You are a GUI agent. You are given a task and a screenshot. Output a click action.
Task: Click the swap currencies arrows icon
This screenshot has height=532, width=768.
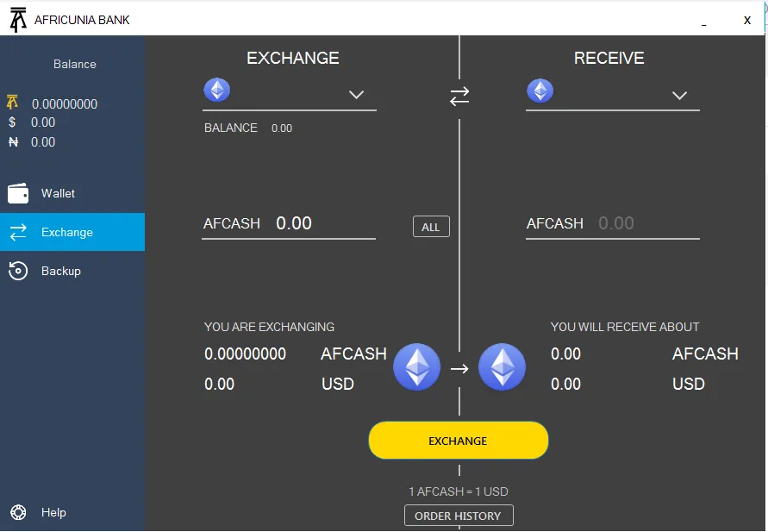459,96
